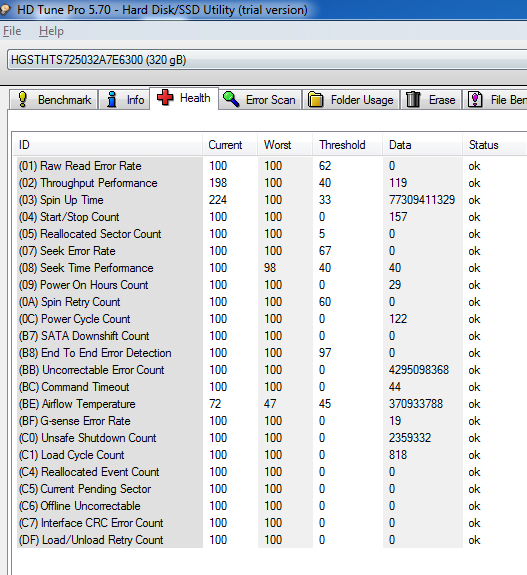Click the Spin Up Time data value 77309411329

422,200
